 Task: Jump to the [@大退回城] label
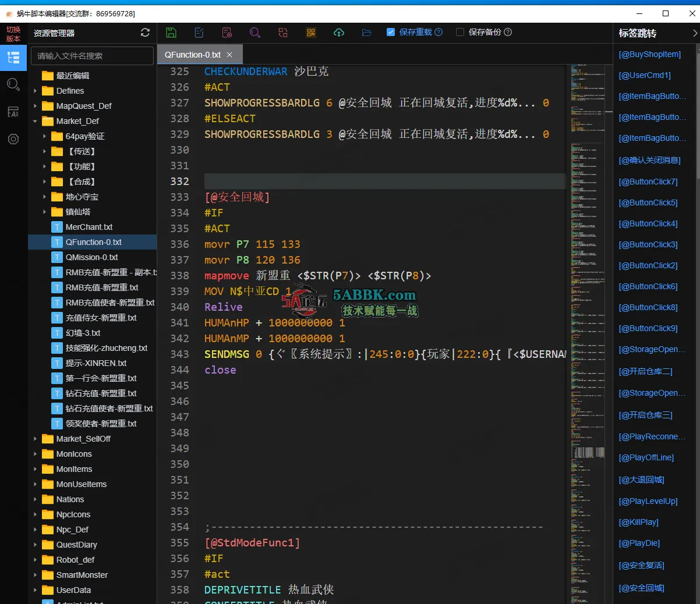(641, 479)
